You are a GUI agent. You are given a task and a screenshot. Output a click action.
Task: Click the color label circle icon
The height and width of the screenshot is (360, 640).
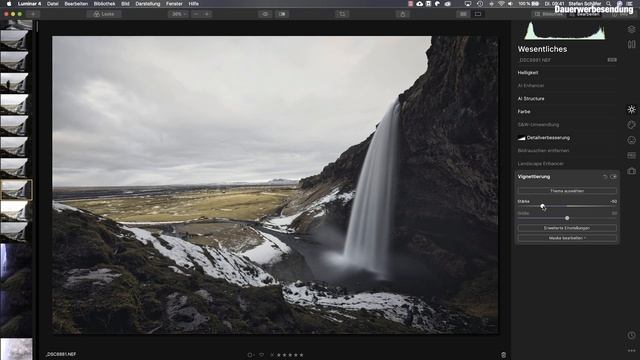(250, 355)
